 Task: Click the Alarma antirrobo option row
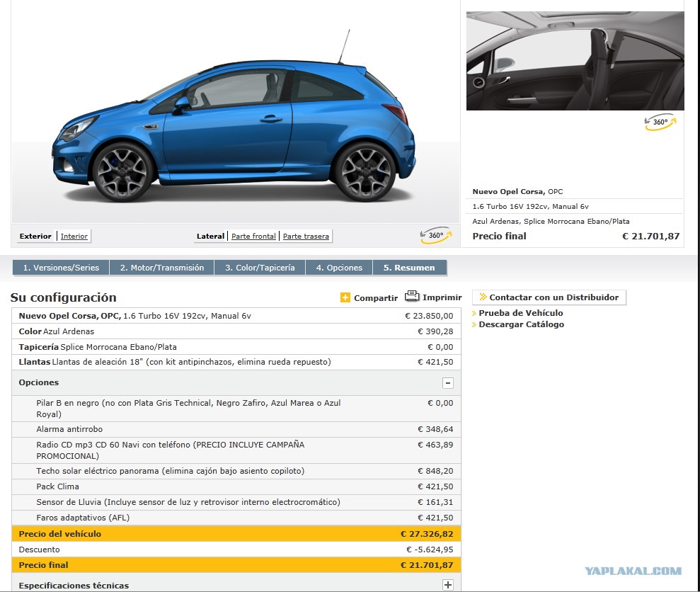click(x=236, y=429)
